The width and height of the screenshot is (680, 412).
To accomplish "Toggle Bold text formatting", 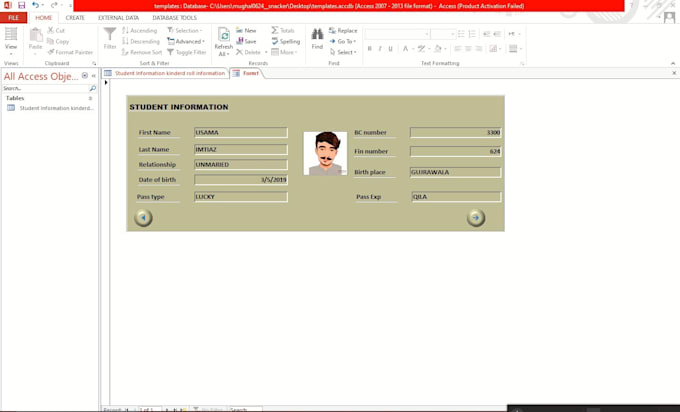I will click(x=369, y=49).
